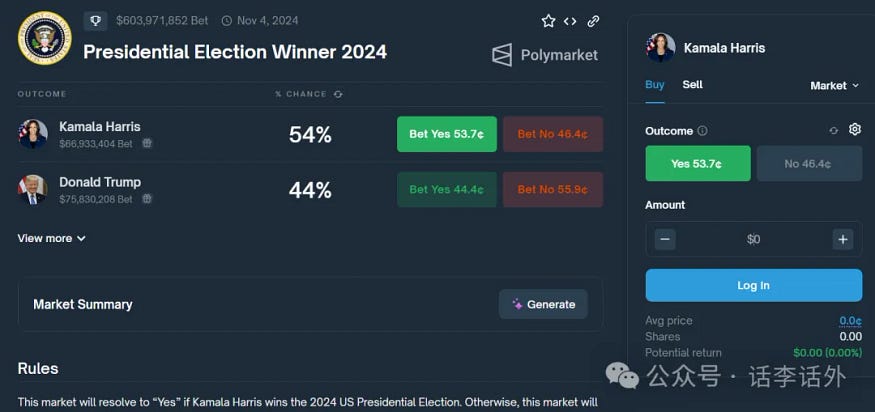The image size is (875, 412).
Task: Click the star favorite icon
Action: coord(548,21)
